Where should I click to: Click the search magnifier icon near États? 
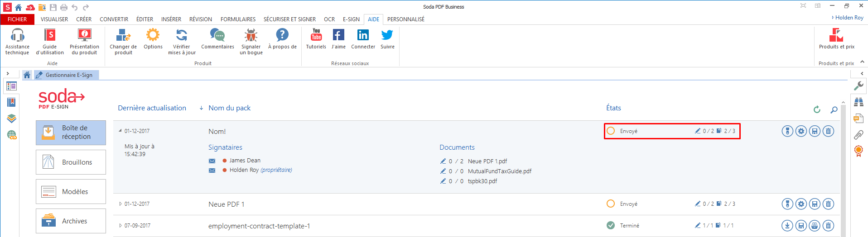click(x=834, y=109)
